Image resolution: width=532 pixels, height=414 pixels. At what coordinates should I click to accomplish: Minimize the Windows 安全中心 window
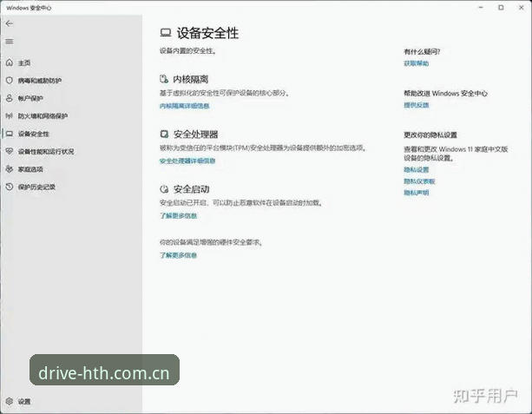481,8
